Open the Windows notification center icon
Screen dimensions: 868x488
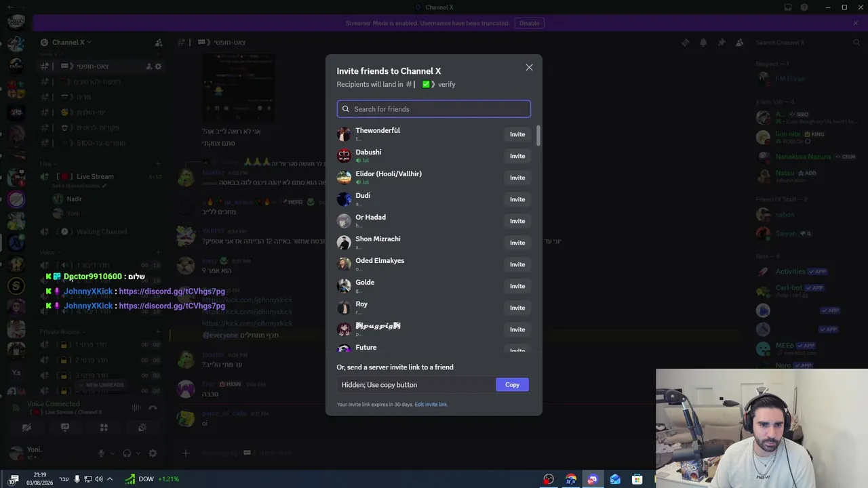[13, 479]
